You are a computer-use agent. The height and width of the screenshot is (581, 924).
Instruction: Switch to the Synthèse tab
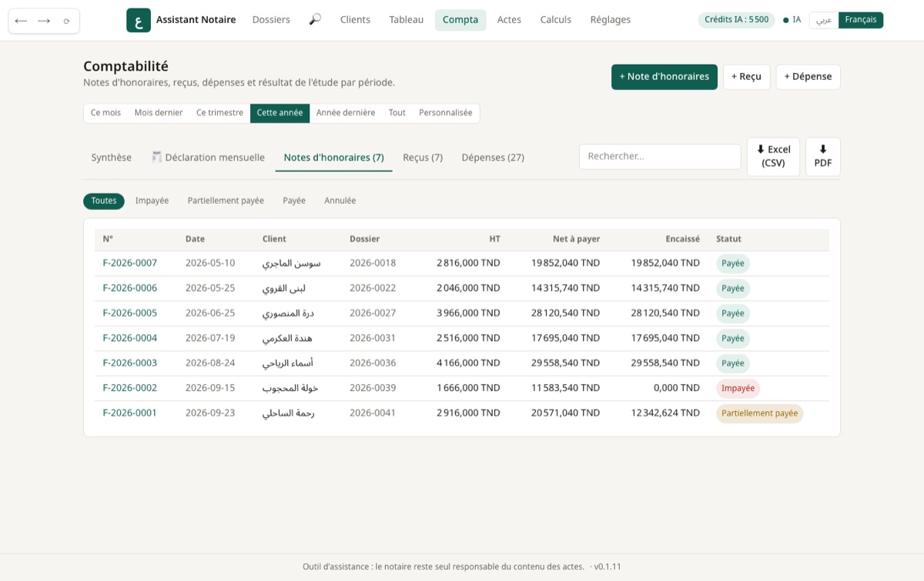(112, 158)
